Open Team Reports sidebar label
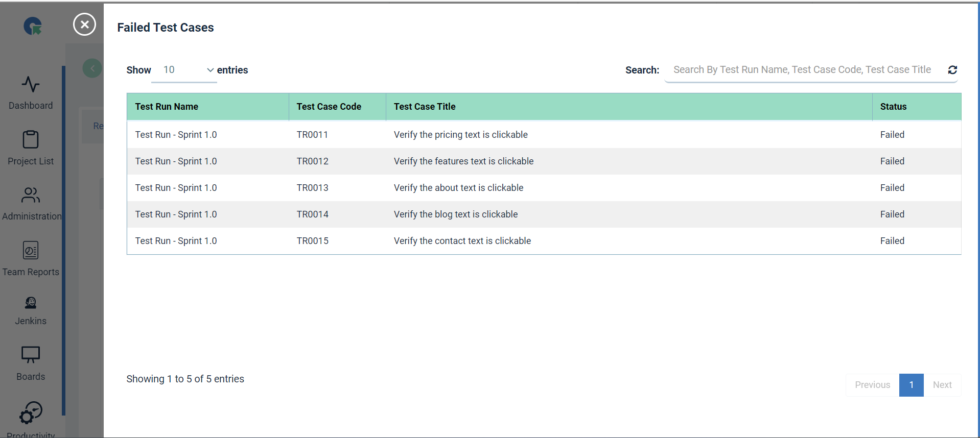 31,272
